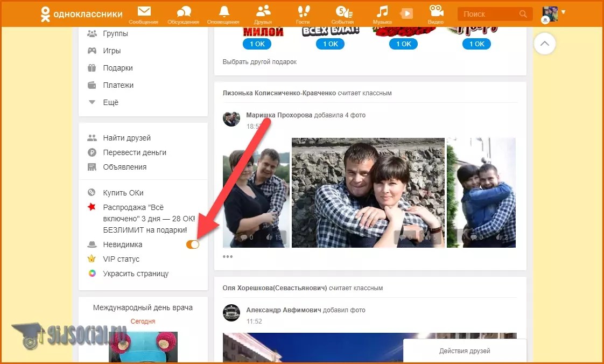The width and height of the screenshot is (604, 364).
Task: Open События events icon
Action: (342, 13)
